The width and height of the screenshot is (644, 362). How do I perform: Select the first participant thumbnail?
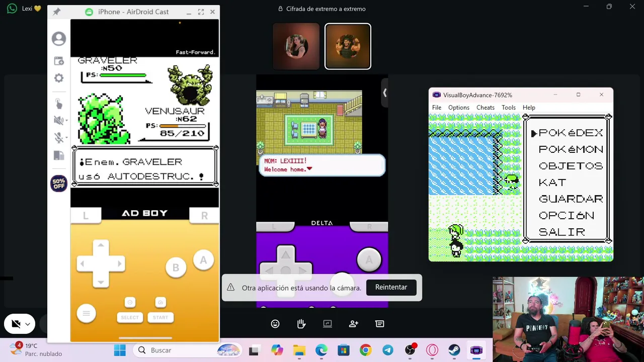(296, 46)
